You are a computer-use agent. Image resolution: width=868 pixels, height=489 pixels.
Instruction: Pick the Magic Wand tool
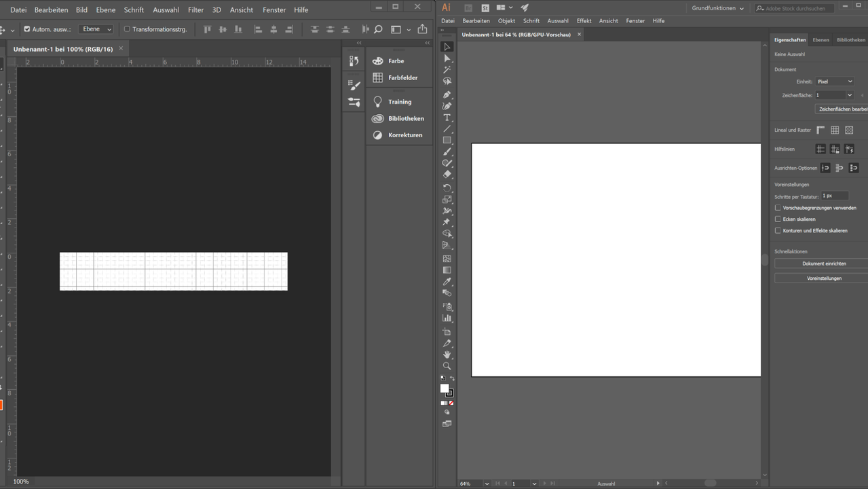click(x=447, y=69)
